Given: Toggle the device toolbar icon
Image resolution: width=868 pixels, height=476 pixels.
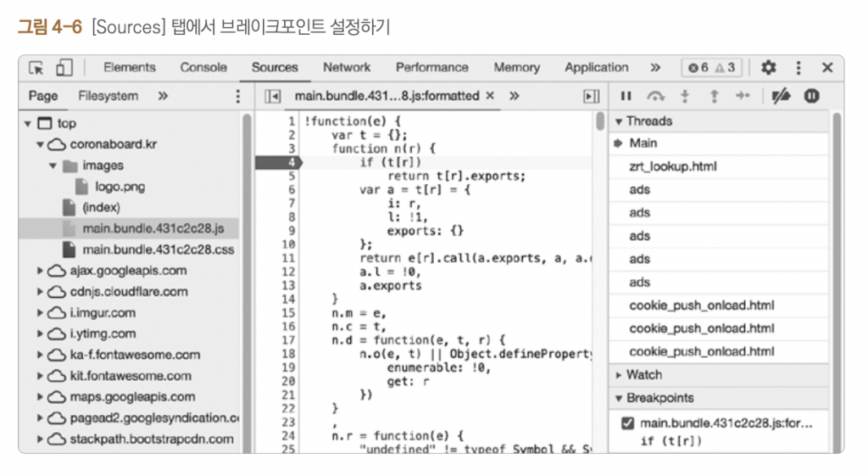Looking at the screenshot, I should click(64, 68).
